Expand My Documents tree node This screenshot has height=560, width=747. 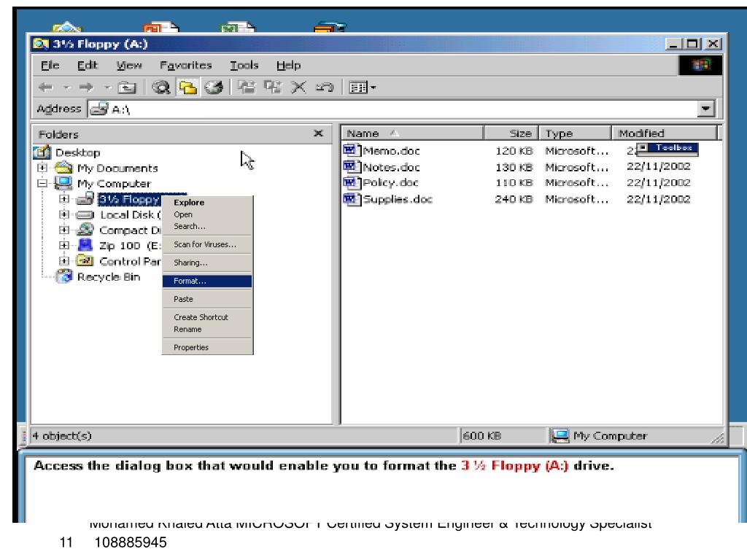pyautogui.click(x=42, y=168)
